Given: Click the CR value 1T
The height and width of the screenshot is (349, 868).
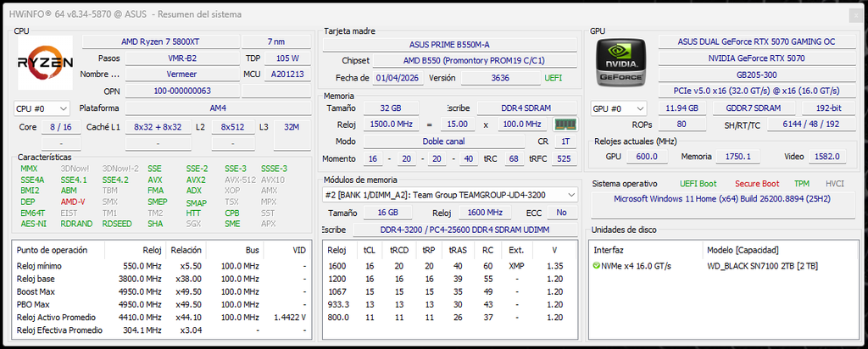Looking at the screenshot, I should tap(565, 141).
